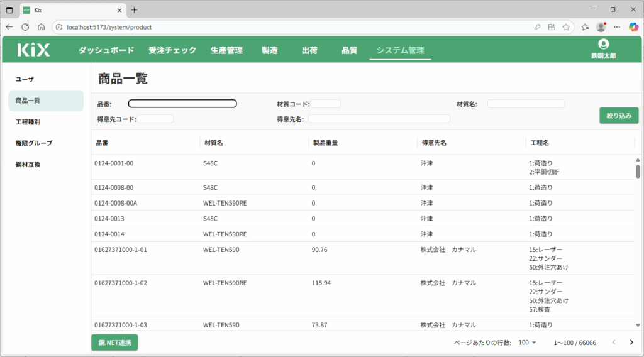Screen dimensions: 644x357
Task: Click the Kix logo in header
Action: pyautogui.click(x=33, y=50)
